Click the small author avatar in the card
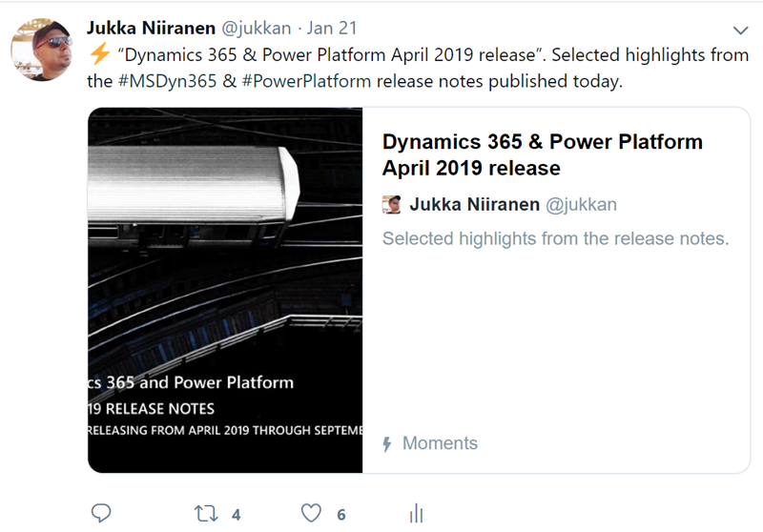This screenshot has width=763, height=532. click(x=392, y=205)
